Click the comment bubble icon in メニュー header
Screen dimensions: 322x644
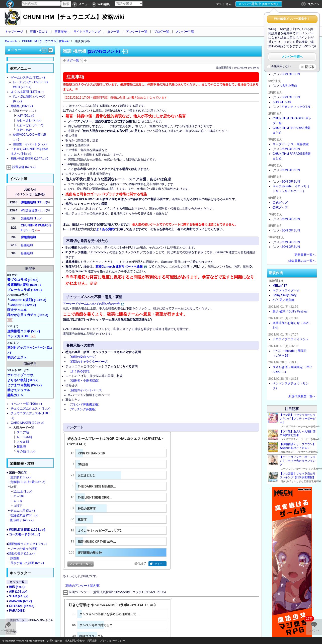tap(51, 50)
